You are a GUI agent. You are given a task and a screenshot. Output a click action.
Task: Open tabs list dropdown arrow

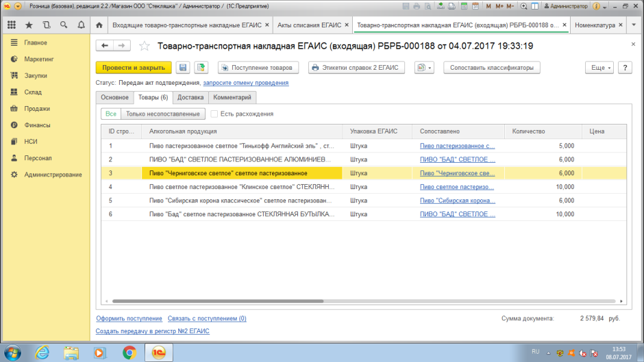click(634, 25)
